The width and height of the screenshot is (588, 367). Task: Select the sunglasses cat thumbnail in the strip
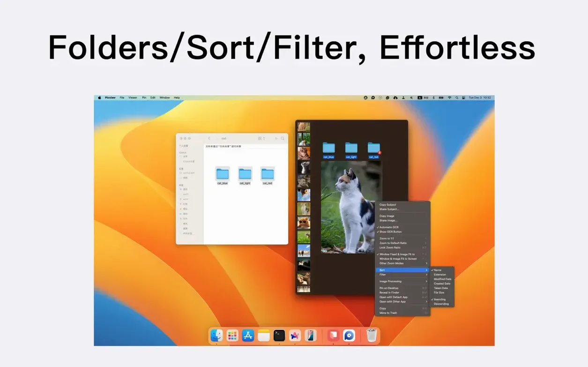click(304, 223)
